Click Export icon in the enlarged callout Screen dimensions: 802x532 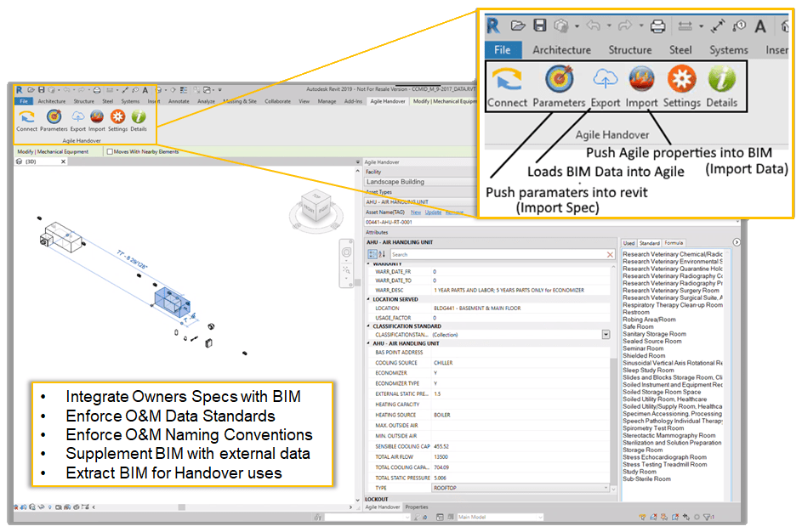605,79
